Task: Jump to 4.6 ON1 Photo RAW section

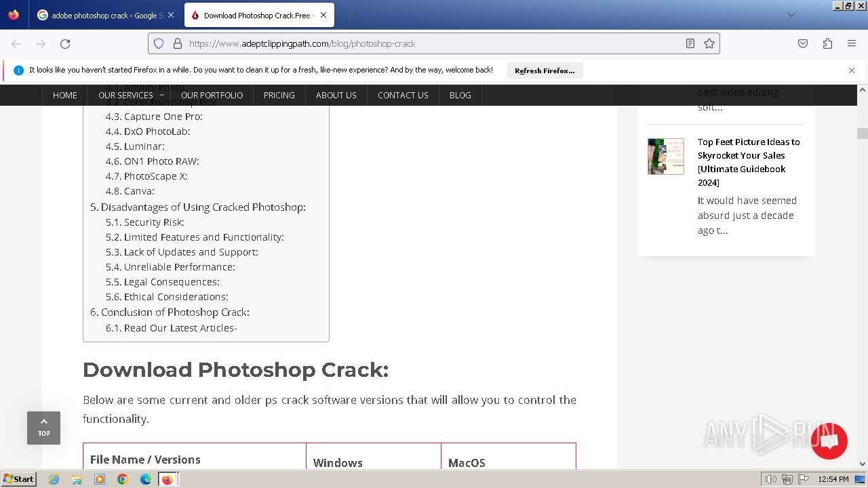Action: (x=153, y=161)
